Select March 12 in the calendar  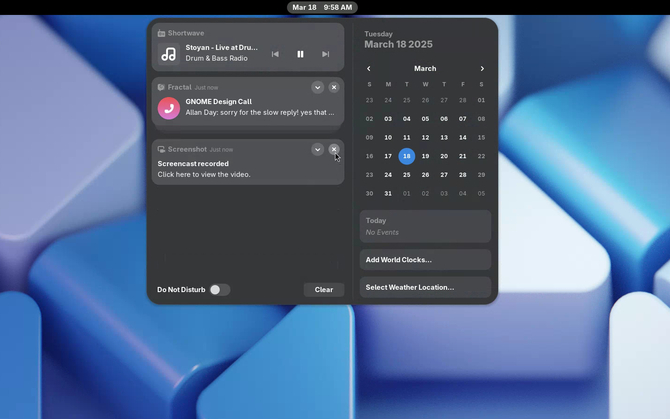(x=425, y=138)
